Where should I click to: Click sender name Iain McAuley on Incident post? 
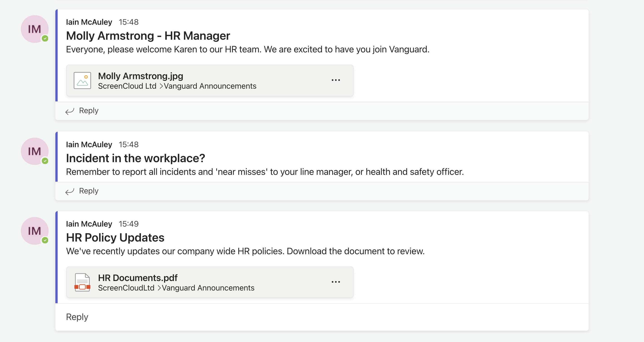click(89, 144)
